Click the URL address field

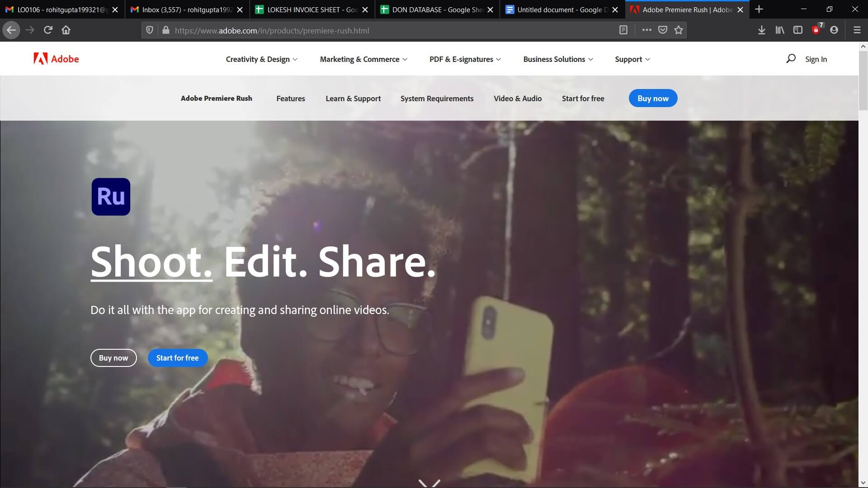pyautogui.click(x=384, y=30)
